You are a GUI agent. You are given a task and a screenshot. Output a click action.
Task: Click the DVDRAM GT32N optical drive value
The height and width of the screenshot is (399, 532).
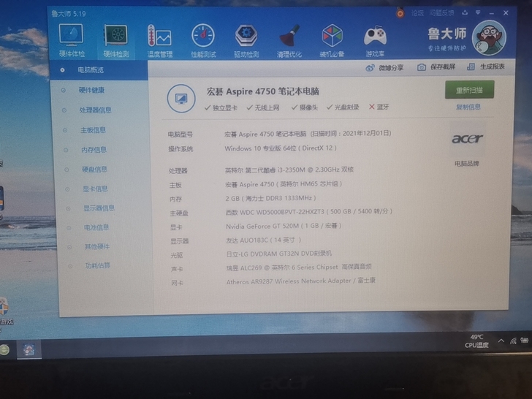(279, 254)
